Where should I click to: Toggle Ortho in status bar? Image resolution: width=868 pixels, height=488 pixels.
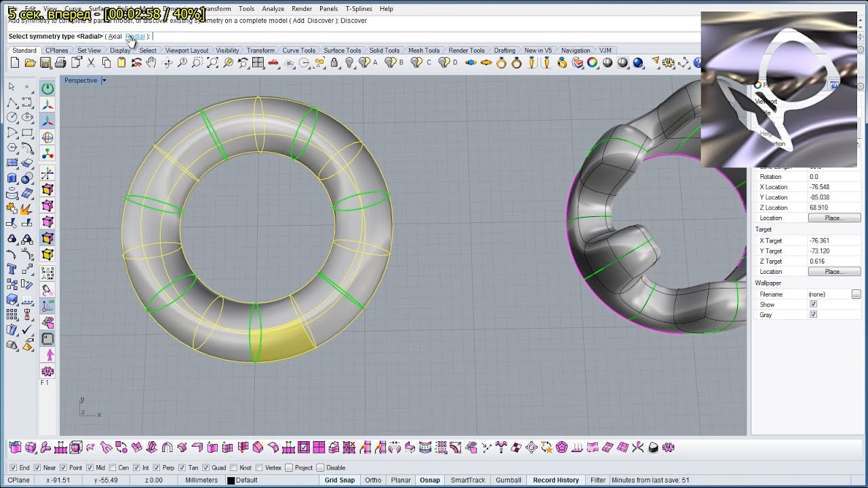pyautogui.click(x=373, y=480)
